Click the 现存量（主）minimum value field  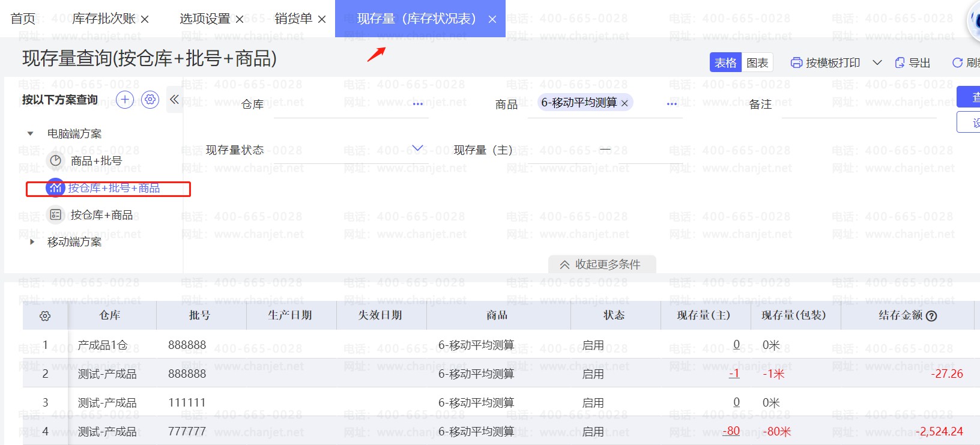[x=558, y=150]
